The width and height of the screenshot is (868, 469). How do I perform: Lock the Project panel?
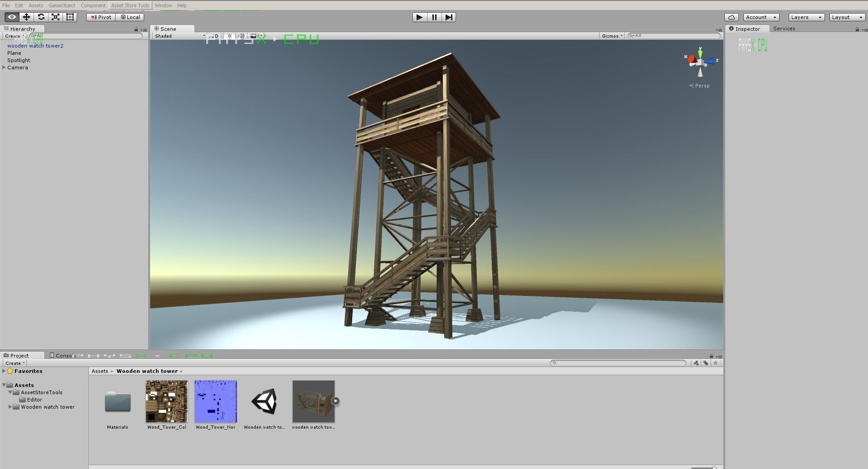click(711, 356)
